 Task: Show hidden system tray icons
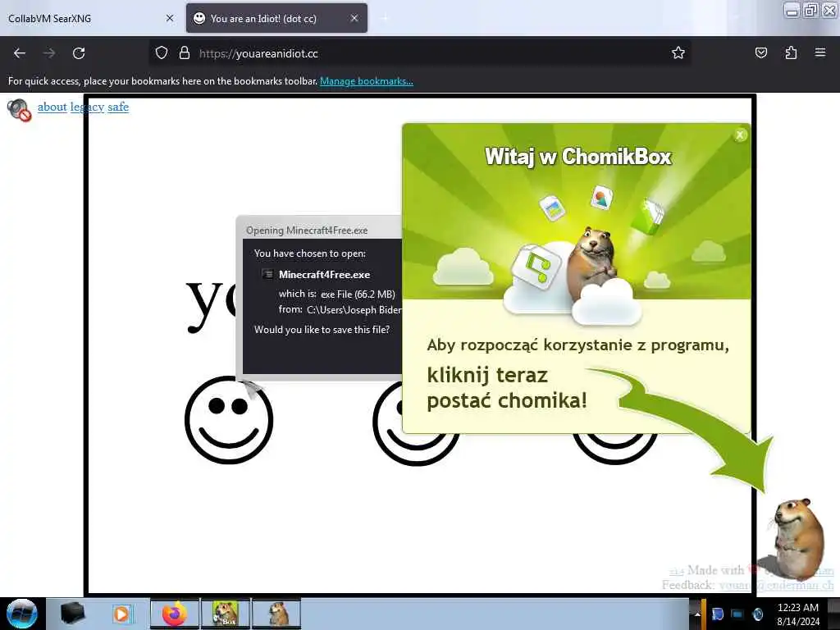[x=697, y=614]
